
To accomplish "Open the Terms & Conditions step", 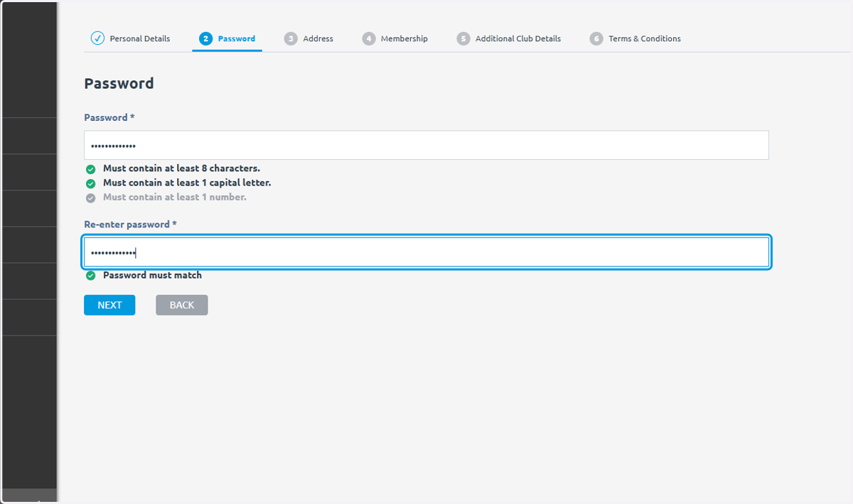I will click(635, 38).
